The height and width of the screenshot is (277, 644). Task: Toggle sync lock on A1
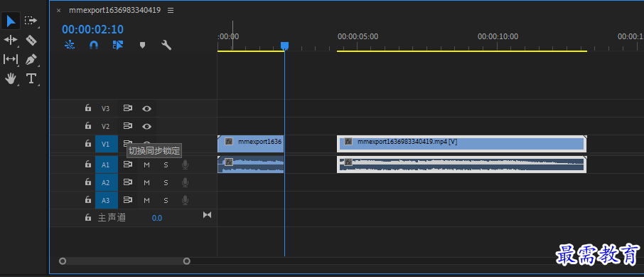tap(128, 164)
